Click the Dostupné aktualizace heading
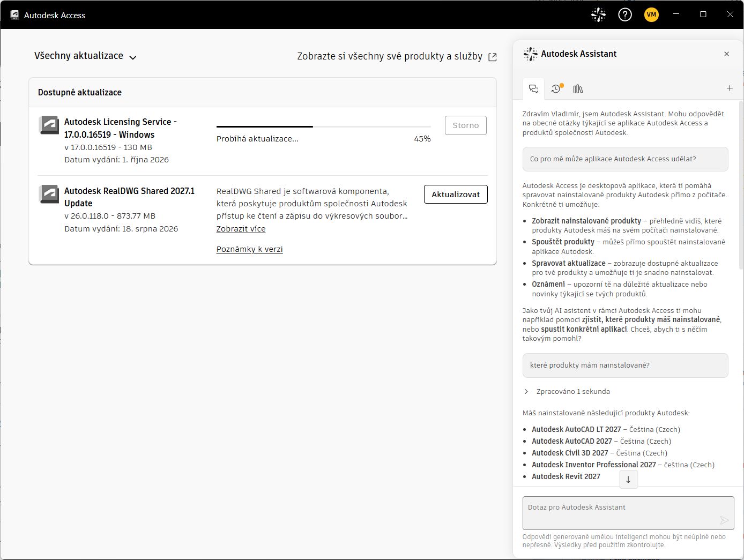Viewport: 744px width, 560px height. [x=80, y=92]
